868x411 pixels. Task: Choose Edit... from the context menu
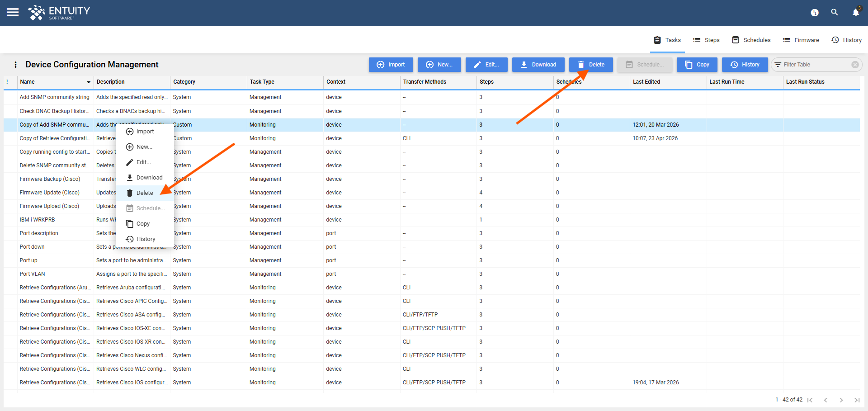[145, 162]
